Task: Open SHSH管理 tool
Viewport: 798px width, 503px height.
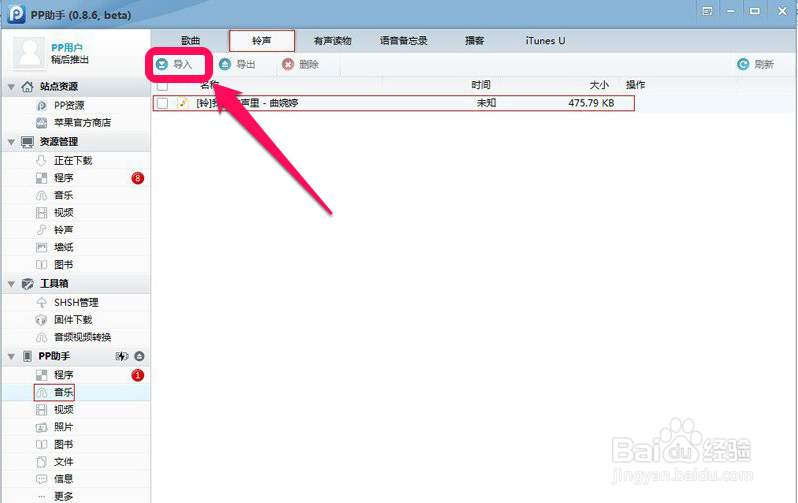Action: pos(76,303)
